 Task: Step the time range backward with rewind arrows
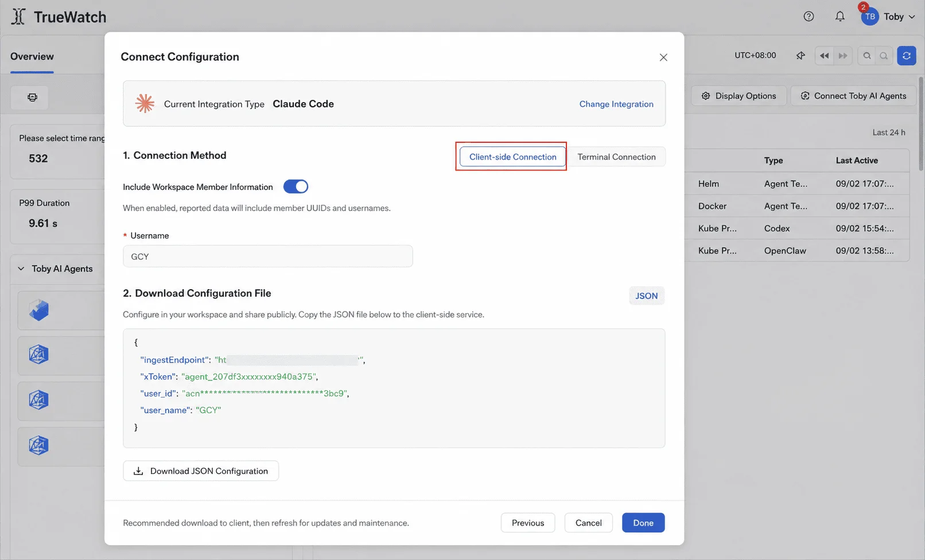tap(824, 56)
